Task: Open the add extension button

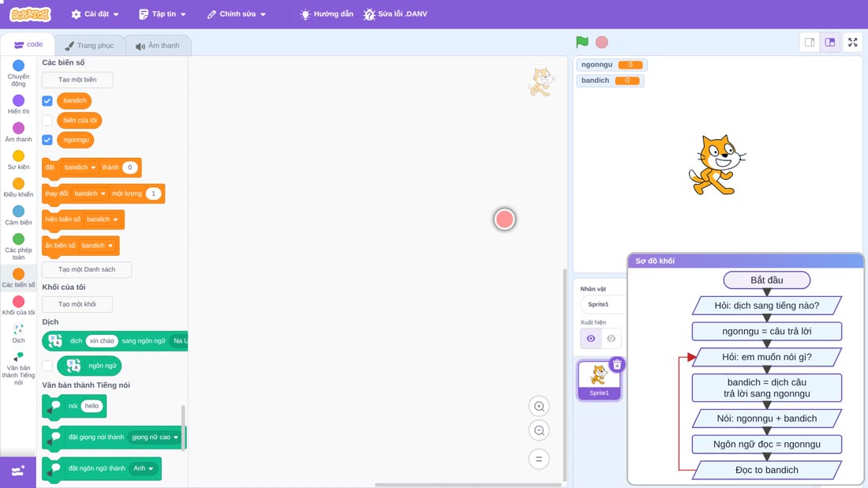Action: pyautogui.click(x=18, y=471)
